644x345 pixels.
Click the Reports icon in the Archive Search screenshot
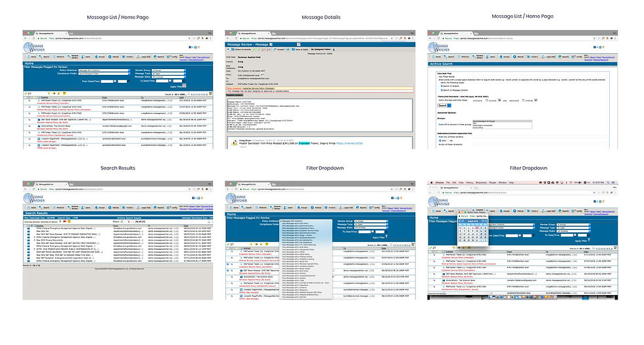[560, 57]
